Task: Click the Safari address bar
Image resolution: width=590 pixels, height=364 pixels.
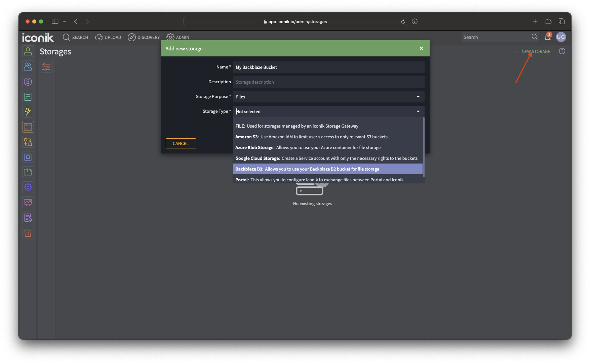Action: coord(295,21)
